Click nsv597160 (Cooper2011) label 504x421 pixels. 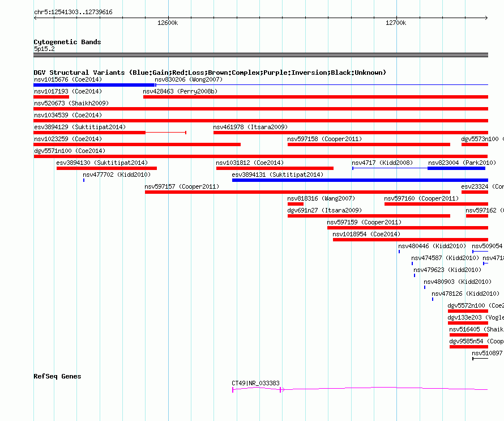pos(421,198)
